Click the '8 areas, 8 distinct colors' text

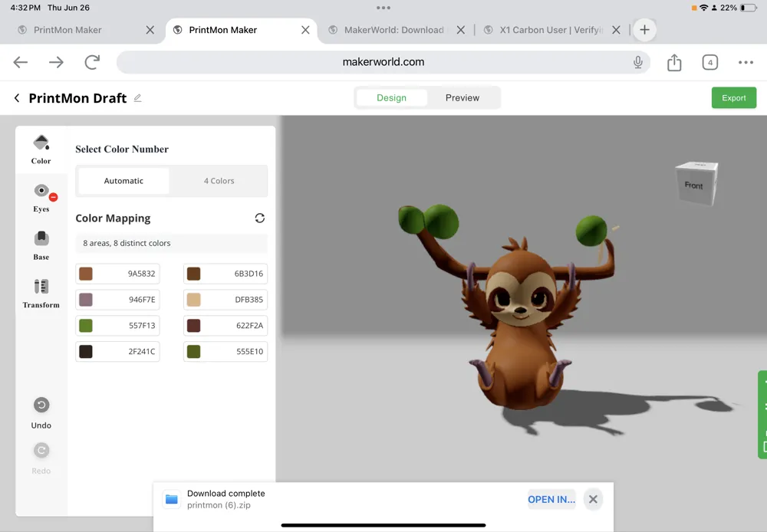tap(127, 243)
